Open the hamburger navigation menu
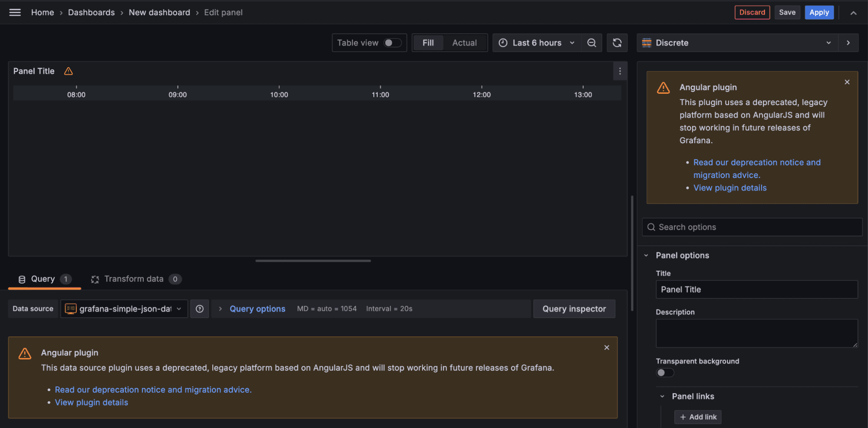This screenshot has width=868, height=428. pos(15,13)
